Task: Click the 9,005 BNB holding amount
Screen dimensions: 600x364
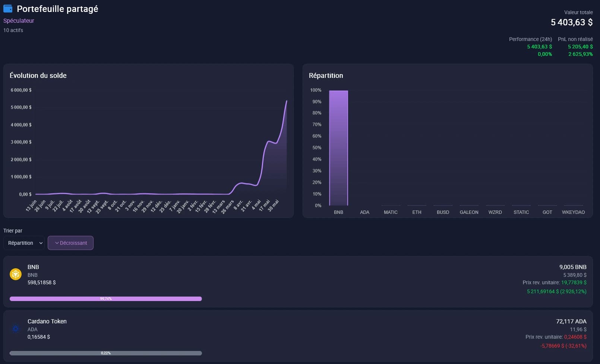Action: [x=573, y=267]
